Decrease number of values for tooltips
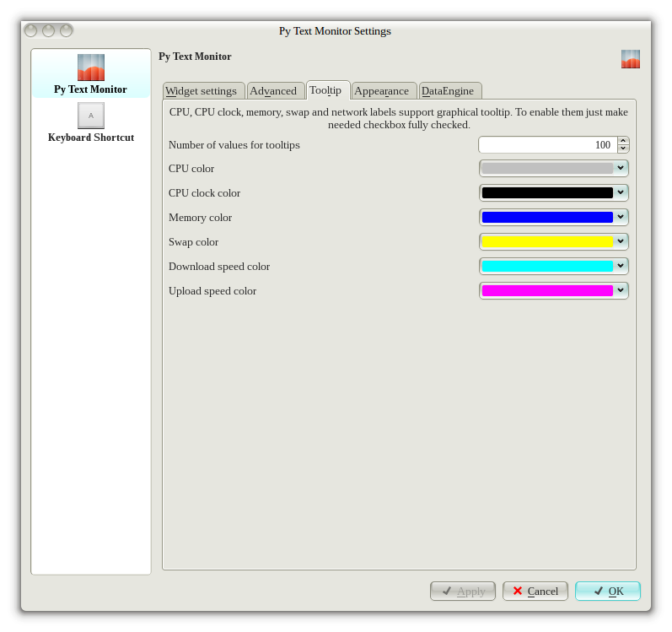Screen dimensions: 672x632 tap(623, 149)
